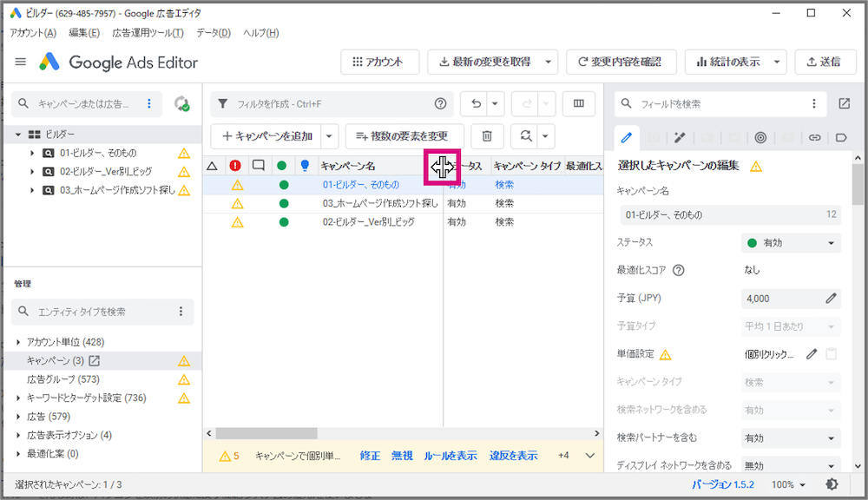
Task: Click the 修正 link in warning bar
Action: (x=370, y=456)
